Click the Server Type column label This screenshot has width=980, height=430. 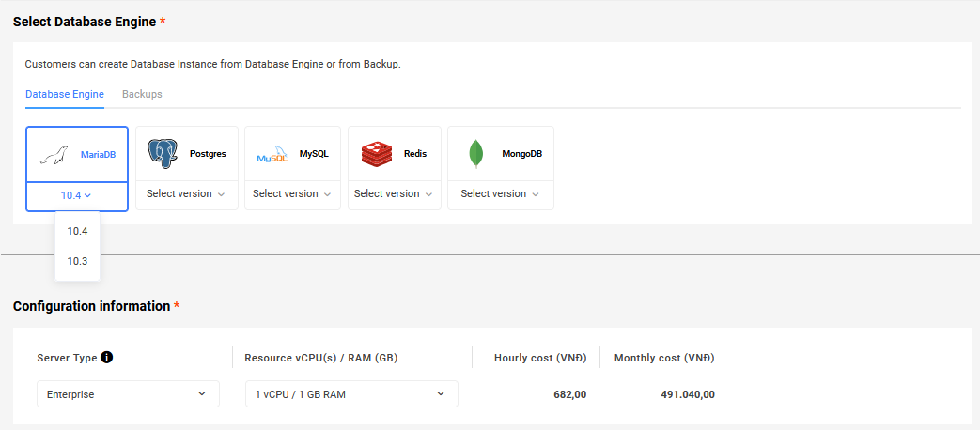point(67,359)
